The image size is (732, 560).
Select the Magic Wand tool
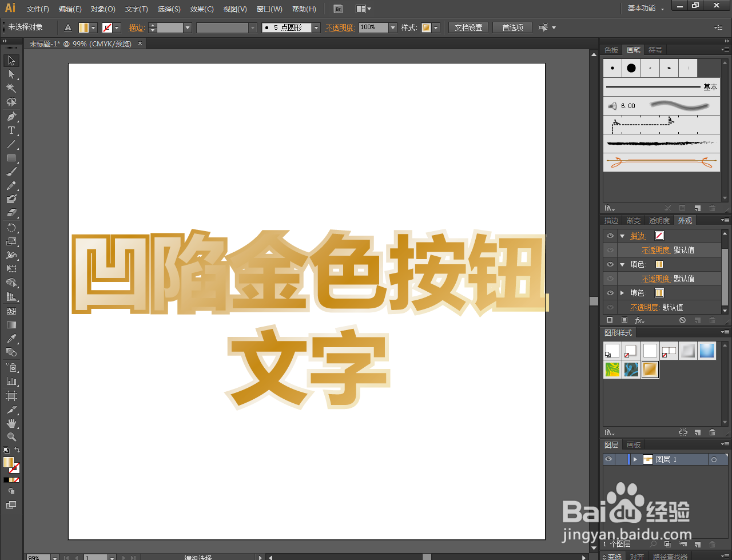click(x=11, y=88)
